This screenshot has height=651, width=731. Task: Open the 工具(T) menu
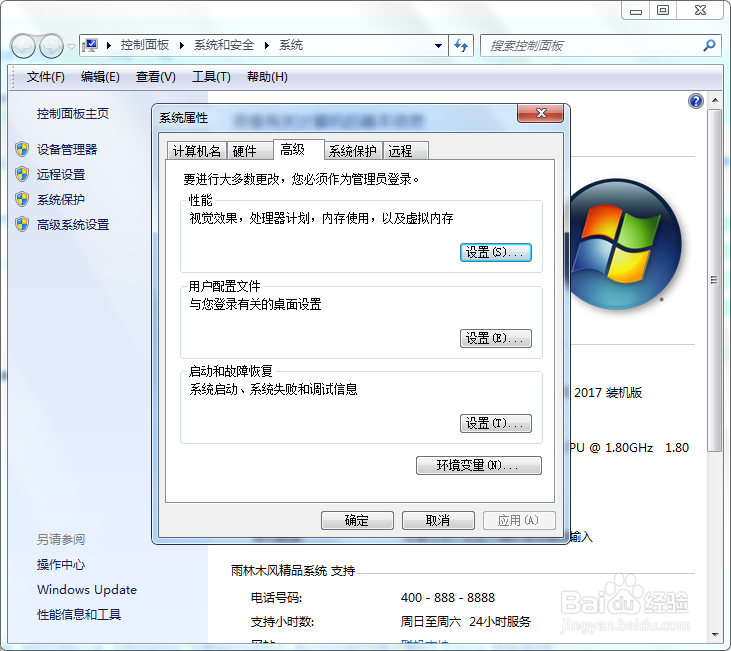click(x=211, y=77)
